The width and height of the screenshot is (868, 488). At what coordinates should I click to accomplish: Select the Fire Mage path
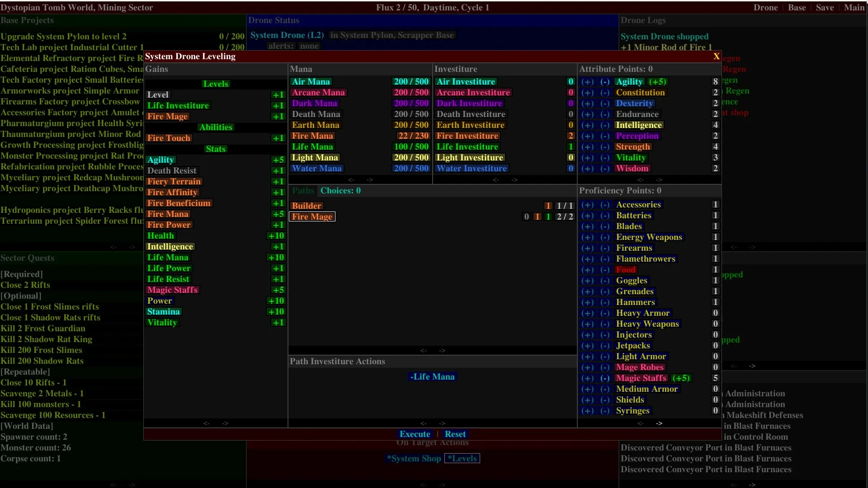point(312,217)
